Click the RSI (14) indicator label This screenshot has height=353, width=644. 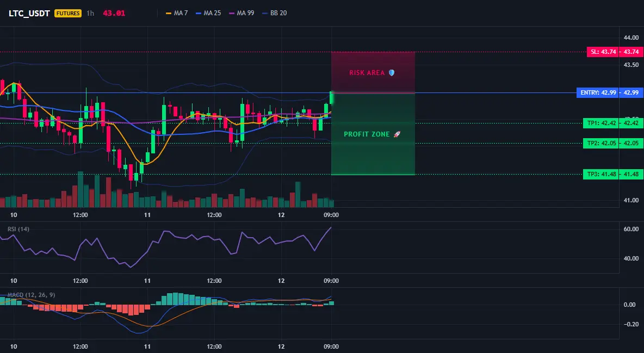coord(18,229)
